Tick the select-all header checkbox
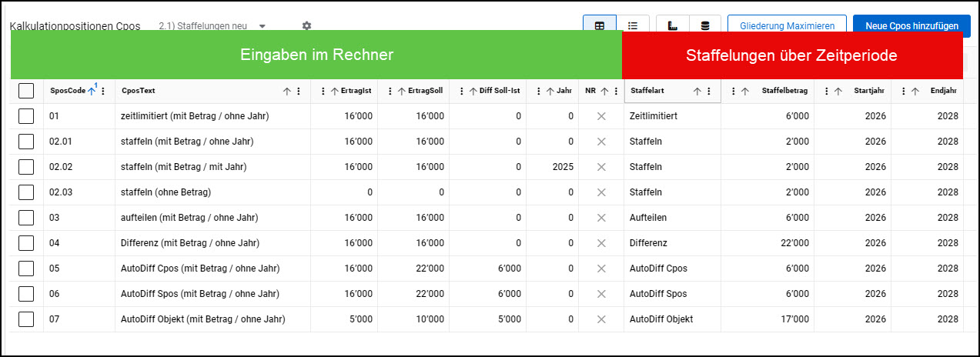980x357 pixels. (x=26, y=91)
